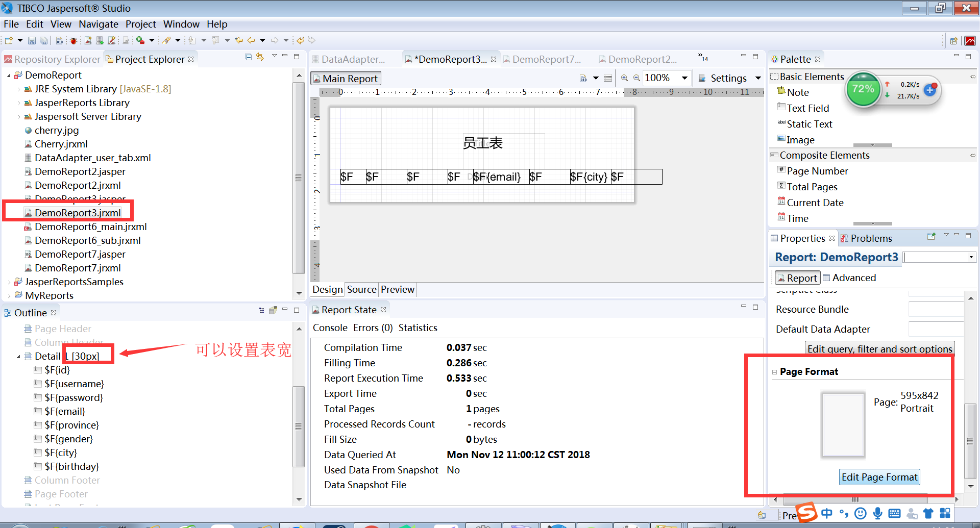Select the Current Date composite element
This screenshot has width=980, height=528.
point(811,203)
